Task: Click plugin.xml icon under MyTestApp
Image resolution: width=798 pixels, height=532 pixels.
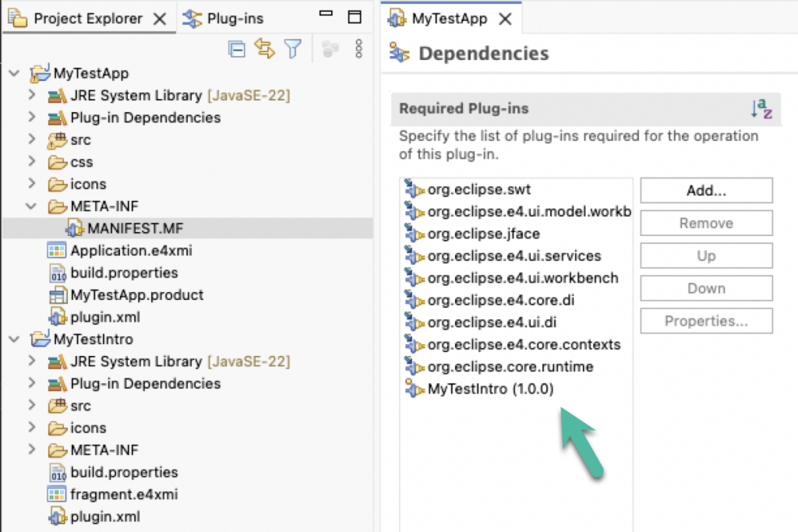Action: 58,317
